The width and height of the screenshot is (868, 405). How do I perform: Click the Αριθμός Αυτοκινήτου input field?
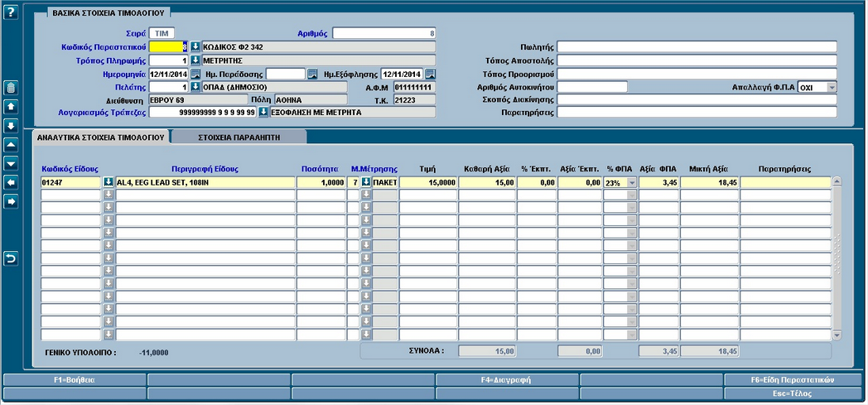point(592,87)
